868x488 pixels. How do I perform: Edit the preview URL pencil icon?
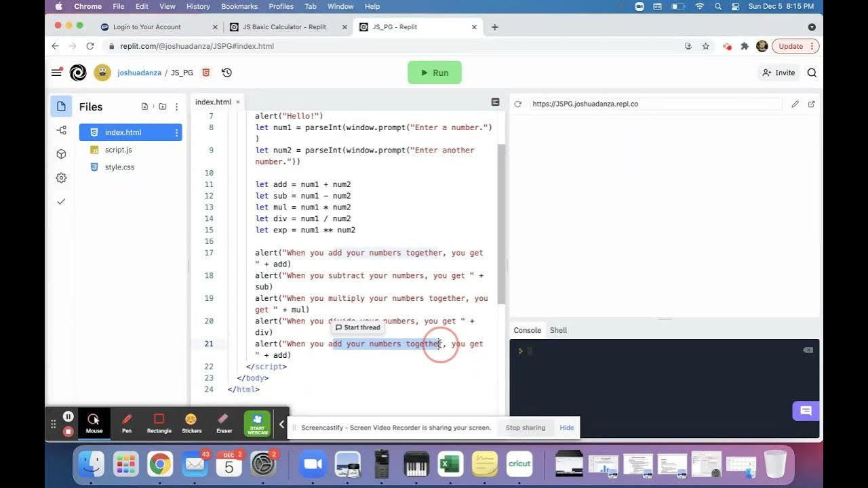(795, 104)
